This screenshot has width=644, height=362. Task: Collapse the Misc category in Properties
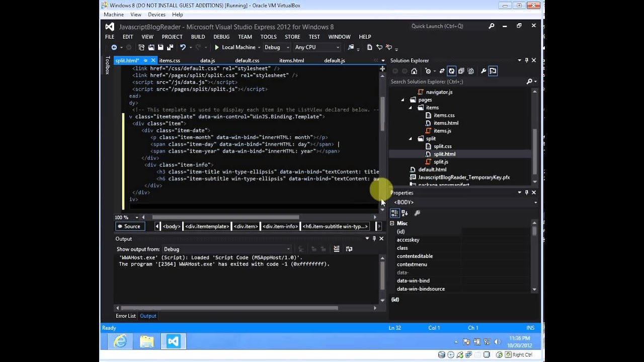(392, 223)
